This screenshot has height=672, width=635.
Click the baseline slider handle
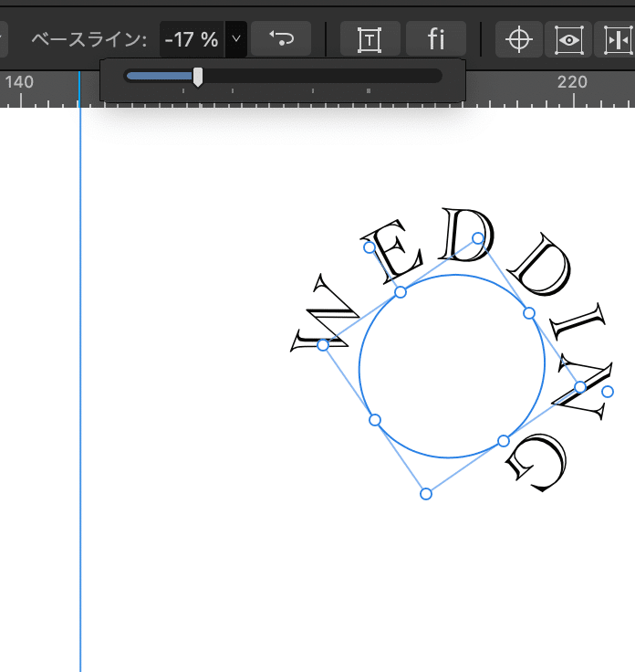pos(198,77)
